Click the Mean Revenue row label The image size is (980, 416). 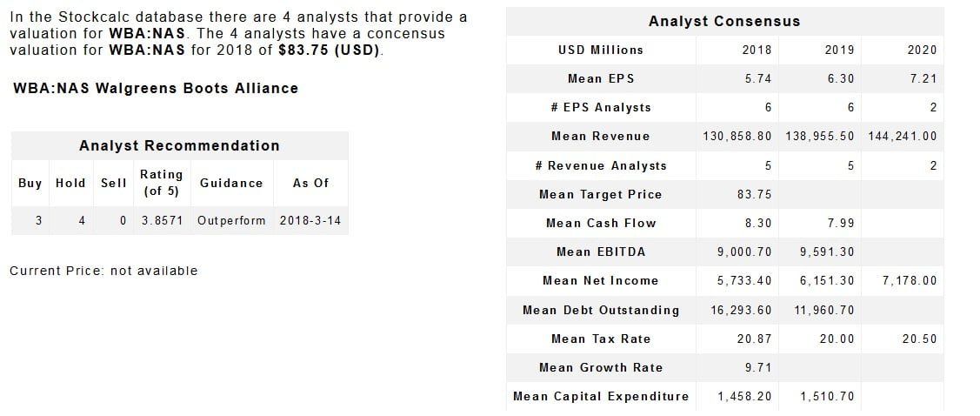600,136
